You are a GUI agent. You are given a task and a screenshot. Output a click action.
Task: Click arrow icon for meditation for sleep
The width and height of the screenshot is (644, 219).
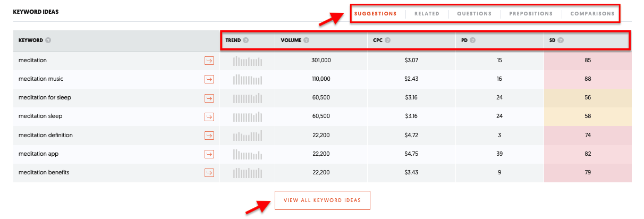pyautogui.click(x=209, y=98)
